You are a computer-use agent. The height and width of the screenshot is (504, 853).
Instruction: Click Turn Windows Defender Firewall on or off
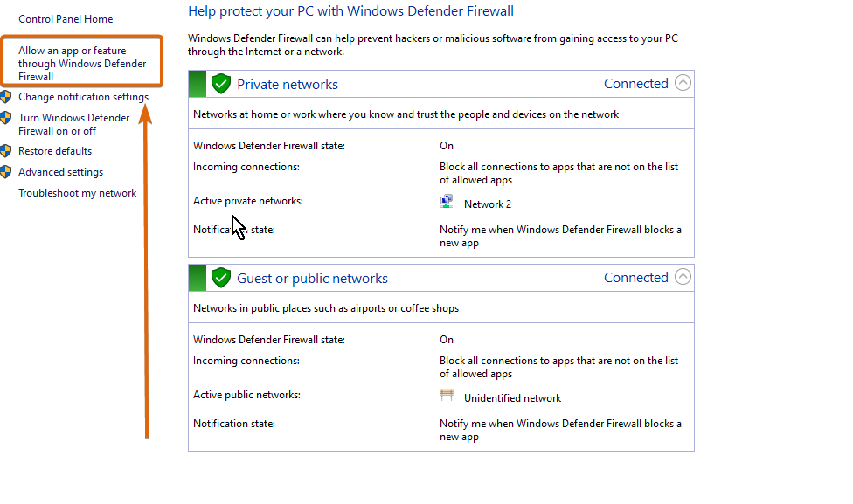74,124
